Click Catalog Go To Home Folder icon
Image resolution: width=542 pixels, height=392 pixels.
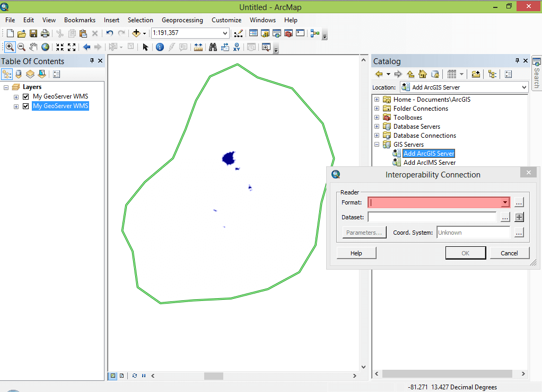(422, 74)
